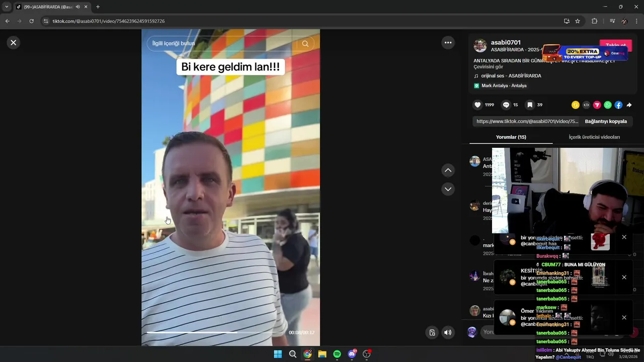Bookmark this page with the star icon

pyautogui.click(x=578, y=21)
